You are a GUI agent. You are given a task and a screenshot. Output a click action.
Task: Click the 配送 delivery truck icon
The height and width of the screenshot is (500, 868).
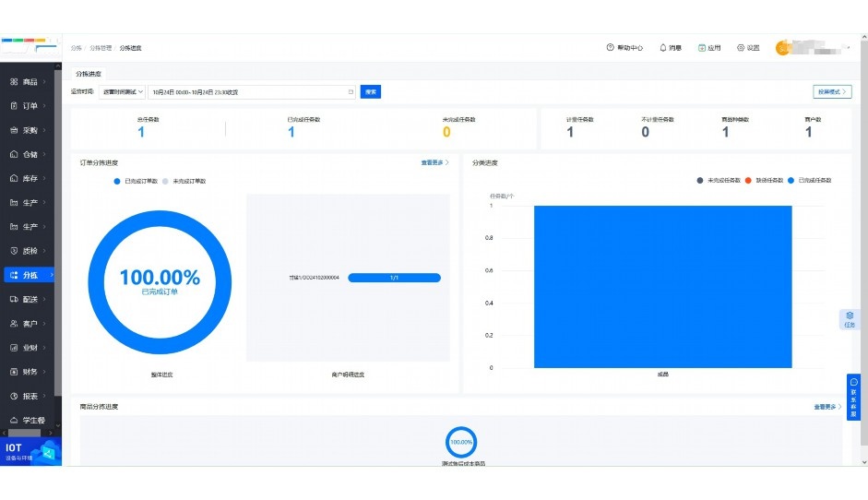pos(14,299)
